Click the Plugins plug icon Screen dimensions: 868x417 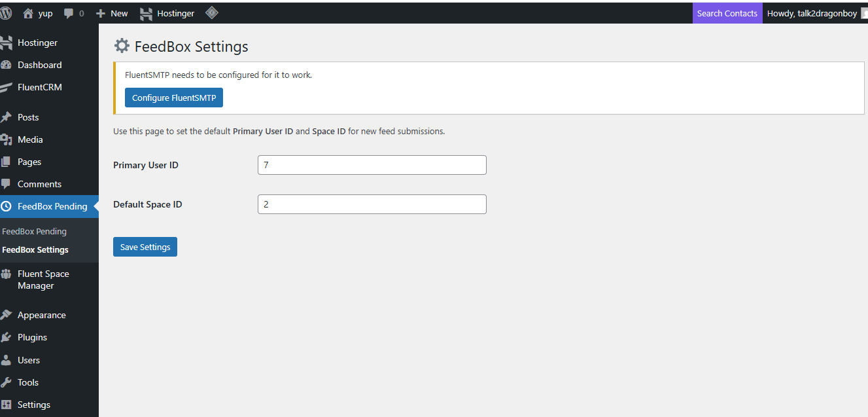click(x=6, y=337)
